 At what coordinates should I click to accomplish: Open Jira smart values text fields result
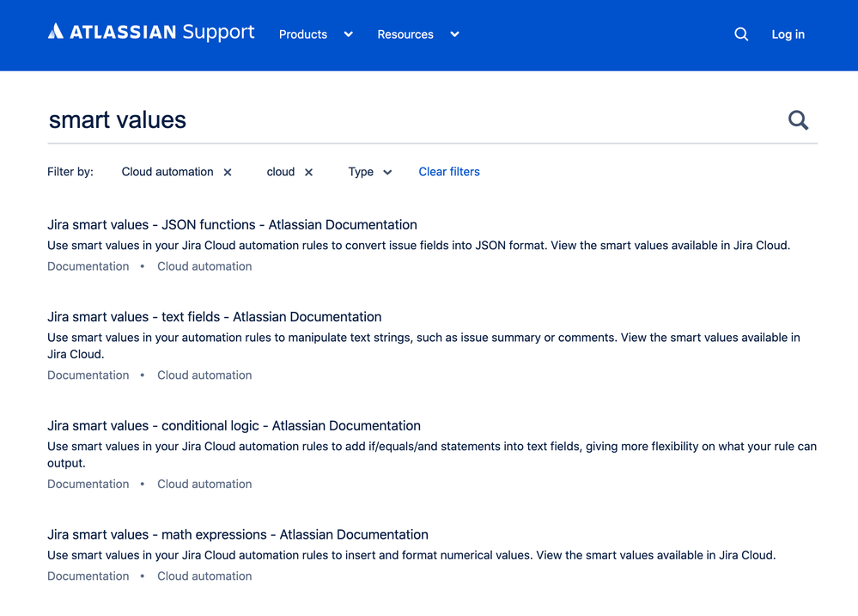coord(214,316)
